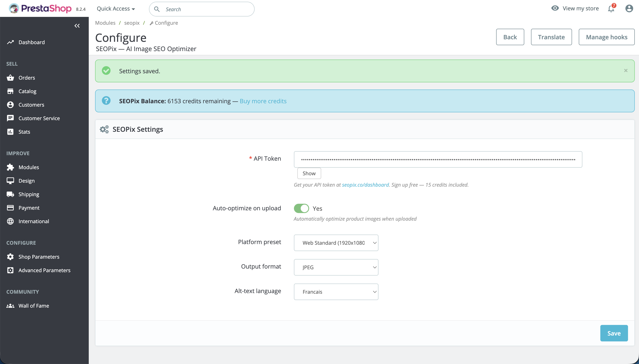Navigate to seopix in the breadcrumb
This screenshot has width=639, height=364.
click(132, 23)
